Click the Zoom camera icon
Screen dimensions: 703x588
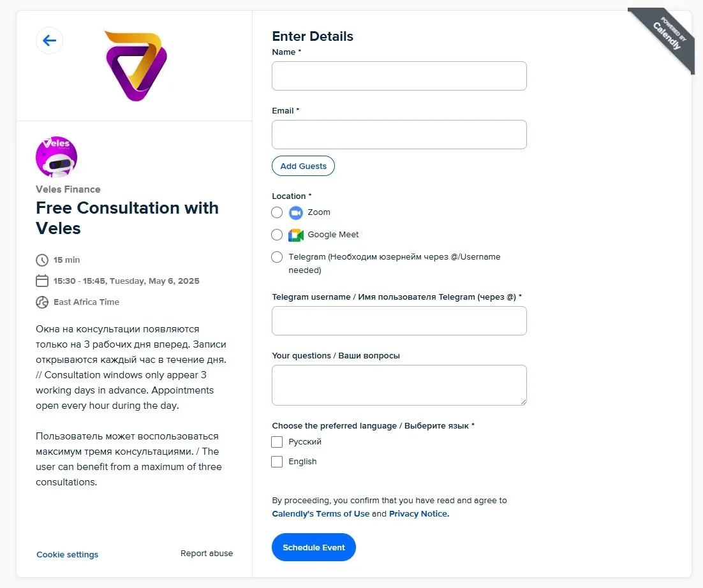point(295,212)
